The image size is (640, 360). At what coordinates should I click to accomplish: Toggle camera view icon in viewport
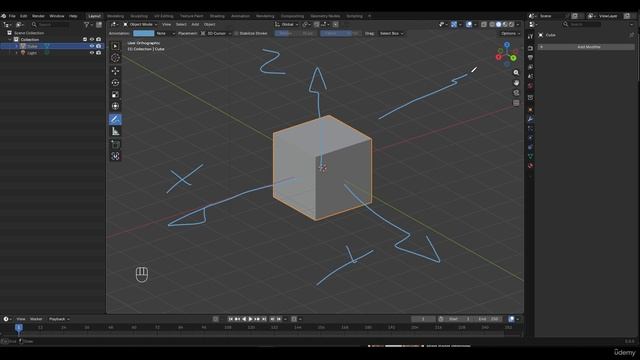[516, 93]
